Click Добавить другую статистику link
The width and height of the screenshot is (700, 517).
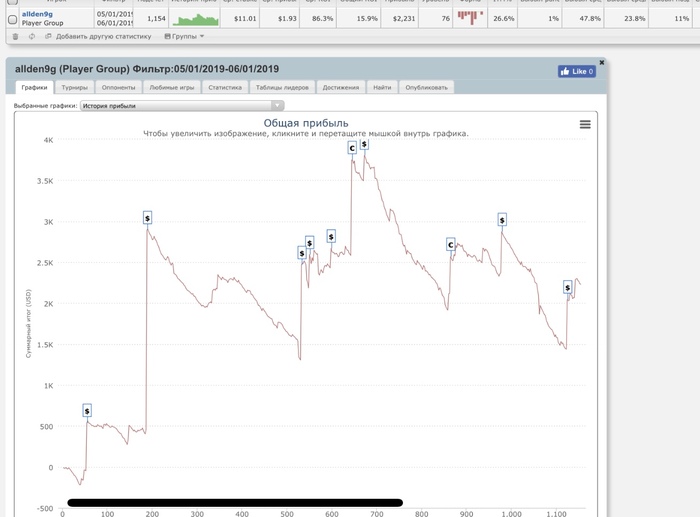(104, 36)
